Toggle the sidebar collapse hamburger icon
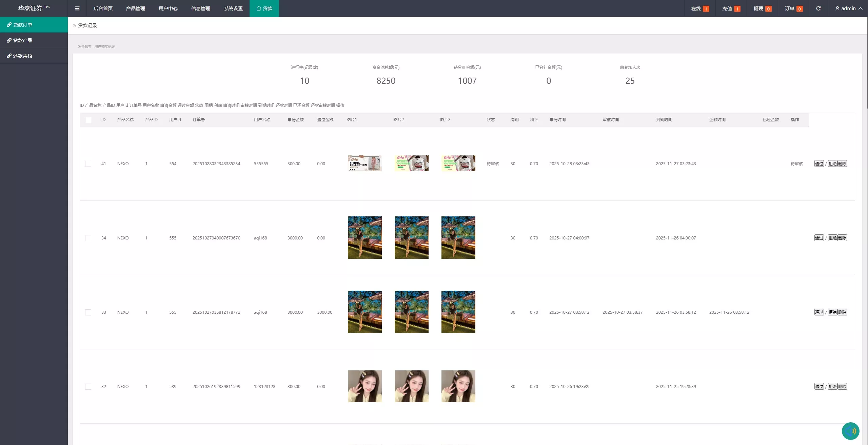Image resolution: width=868 pixels, height=445 pixels. click(77, 8)
